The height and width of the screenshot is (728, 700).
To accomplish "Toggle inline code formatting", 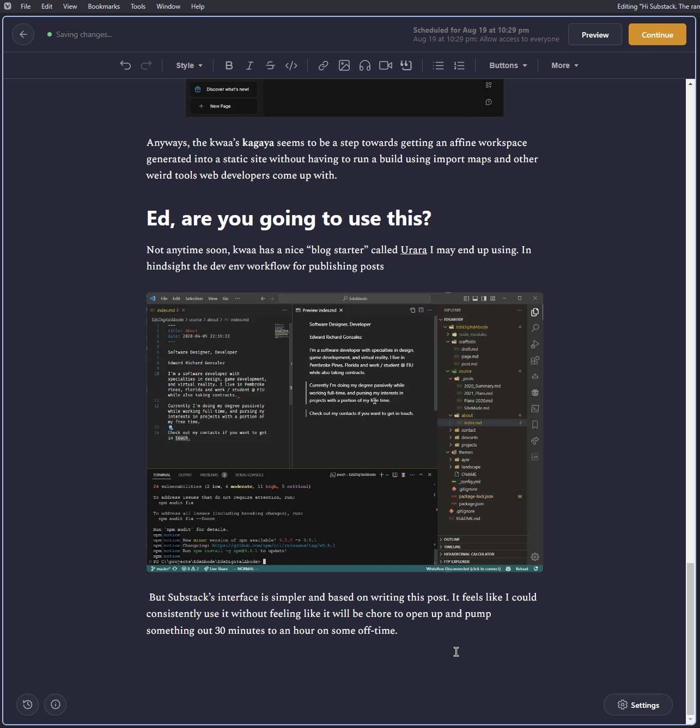I will click(x=291, y=65).
